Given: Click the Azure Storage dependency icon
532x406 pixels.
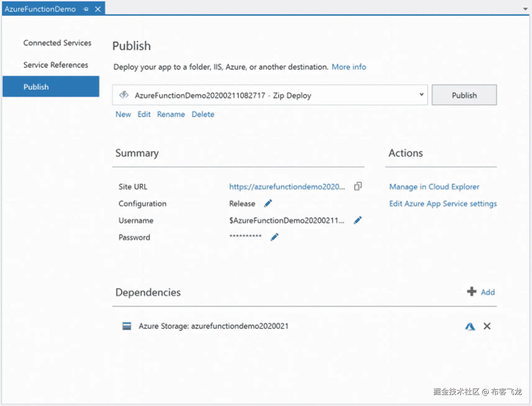Looking at the screenshot, I should pos(127,326).
